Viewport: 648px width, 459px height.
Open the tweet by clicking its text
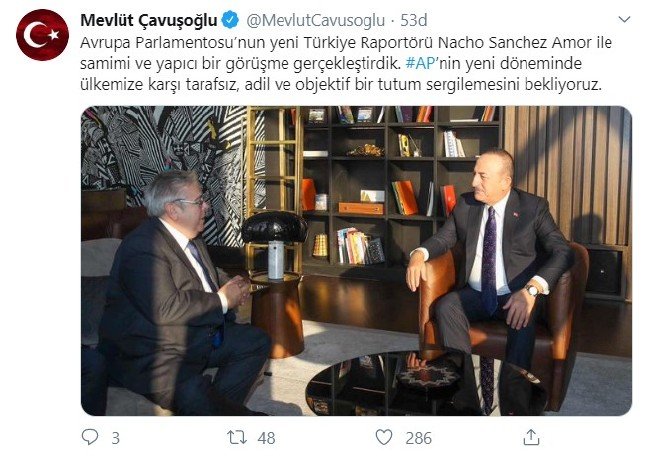click(346, 63)
